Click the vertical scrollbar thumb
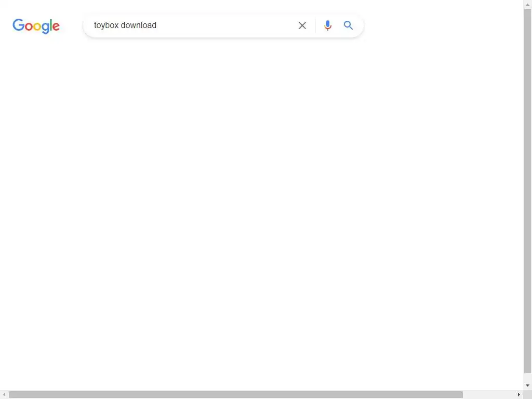Screen dimensions: 532x399 [x=528, y=191]
